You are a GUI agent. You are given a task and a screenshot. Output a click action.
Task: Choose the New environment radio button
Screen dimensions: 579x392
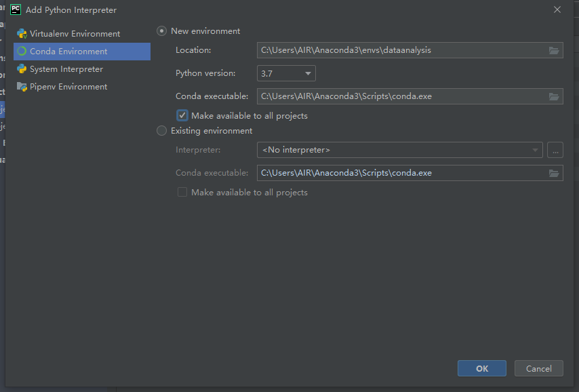click(x=162, y=31)
